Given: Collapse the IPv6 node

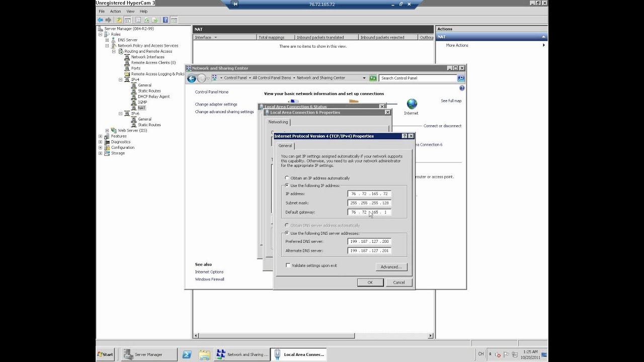Looking at the screenshot, I should 120,114.
